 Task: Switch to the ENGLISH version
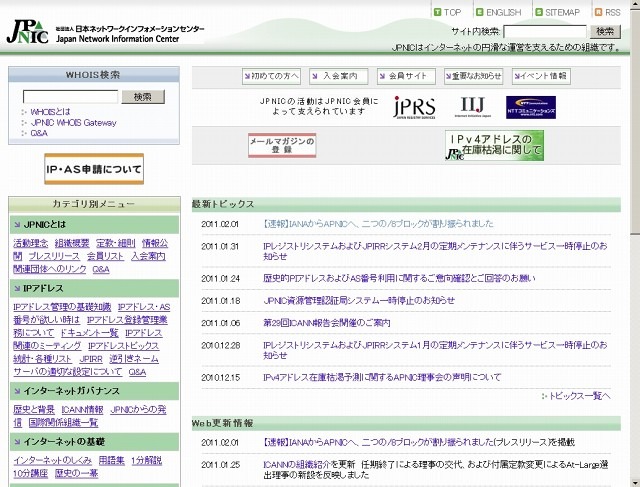[499, 12]
